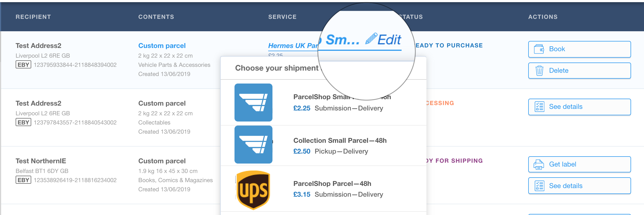
Task: Click EBY badge in first row
Action: click(x=23, y=65)
